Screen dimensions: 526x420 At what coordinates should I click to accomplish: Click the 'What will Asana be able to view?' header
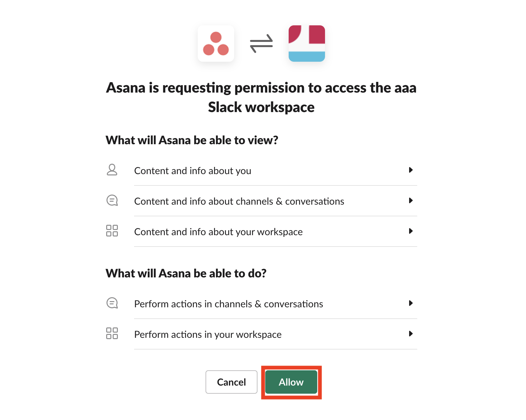tap(192, 140)
